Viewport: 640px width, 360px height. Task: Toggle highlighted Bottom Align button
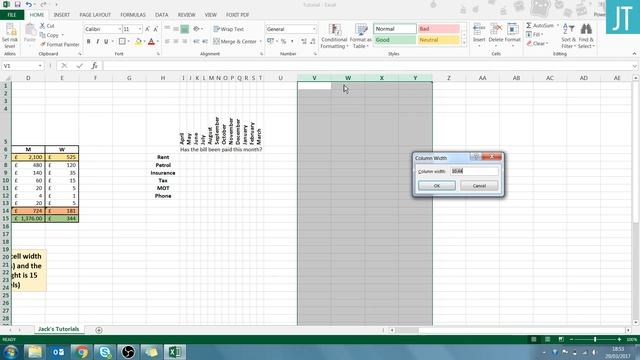point(184,29)
